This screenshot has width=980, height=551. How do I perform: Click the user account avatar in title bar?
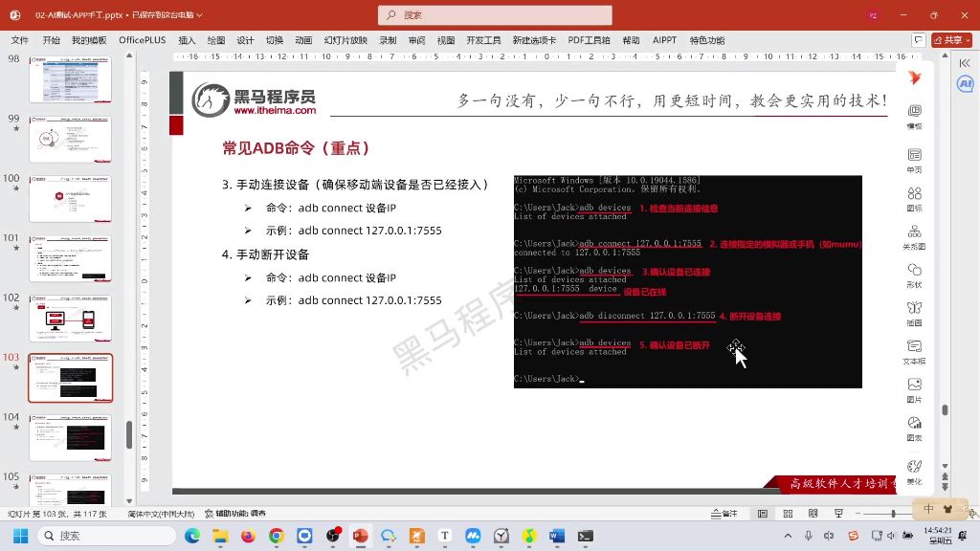click(x=873, y=15)
